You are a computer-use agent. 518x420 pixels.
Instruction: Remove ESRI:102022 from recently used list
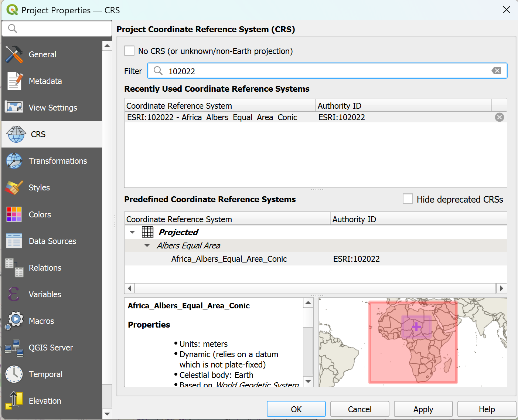(499, 117)
